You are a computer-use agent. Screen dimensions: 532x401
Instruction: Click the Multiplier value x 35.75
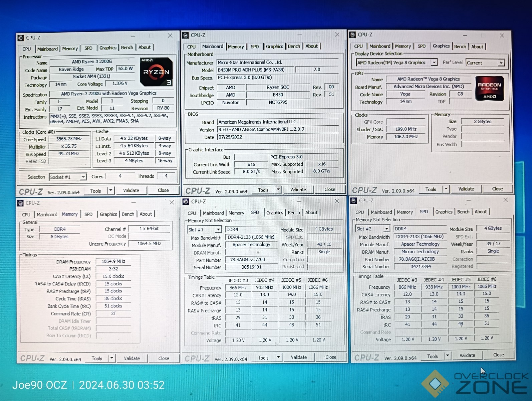pyautogui.click(x=69, y=146)
